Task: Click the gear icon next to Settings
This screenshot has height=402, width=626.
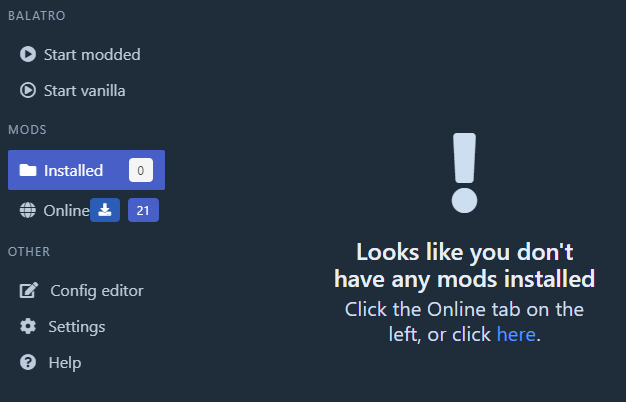Action: click(28, 326)
